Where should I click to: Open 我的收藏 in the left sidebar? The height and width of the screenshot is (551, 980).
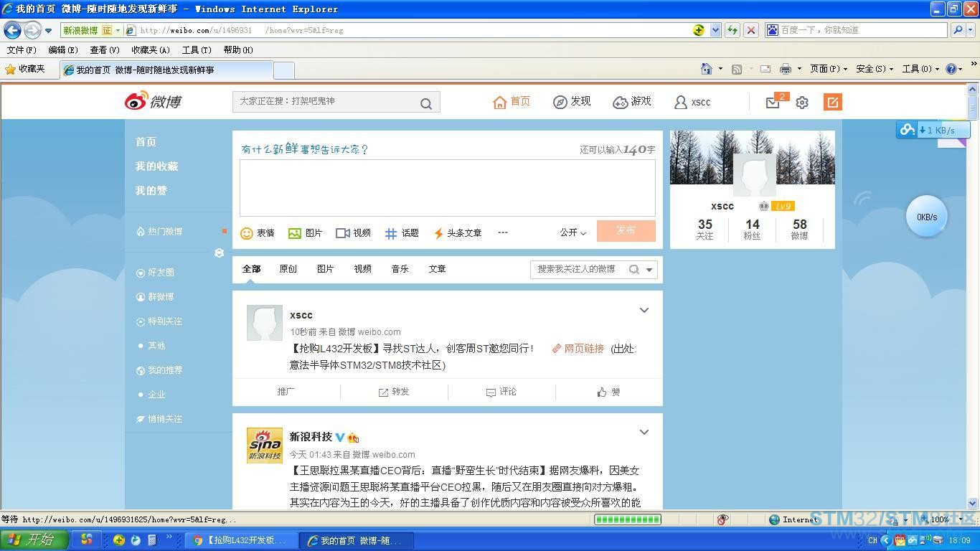point(156,166)
